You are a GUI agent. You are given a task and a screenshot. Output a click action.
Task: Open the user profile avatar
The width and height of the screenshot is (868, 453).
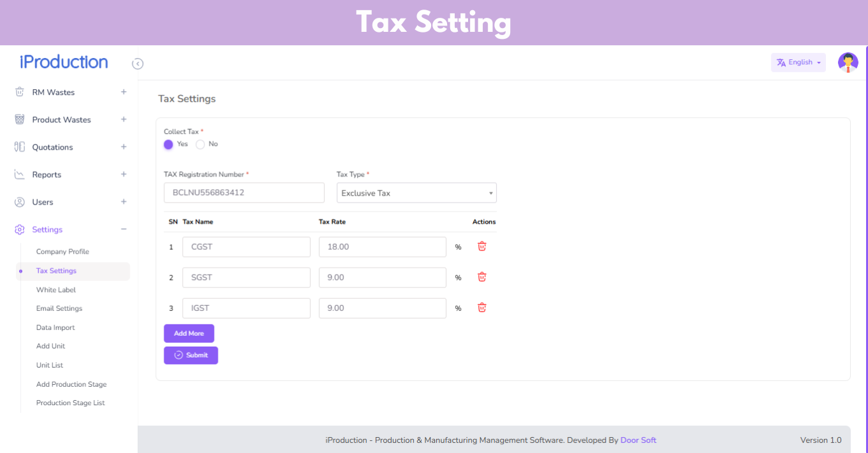click(848, 62)
